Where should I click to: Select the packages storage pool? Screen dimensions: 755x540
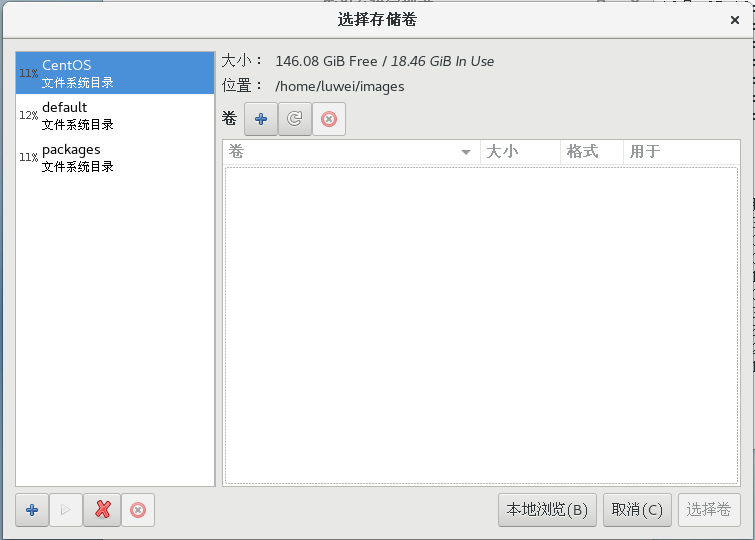[115, 157]
